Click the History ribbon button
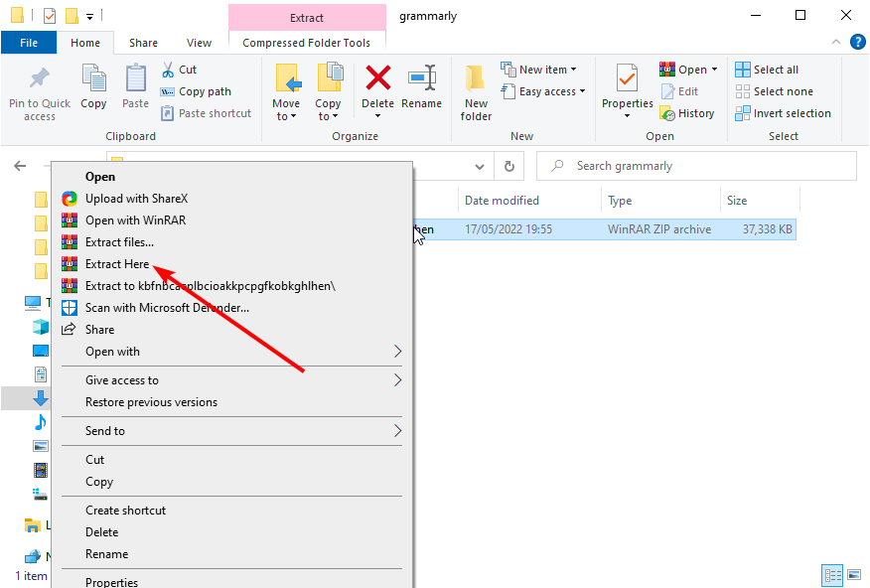Image resolution: width=870 pixels, height=588 pixels. [x=687, y=113]
